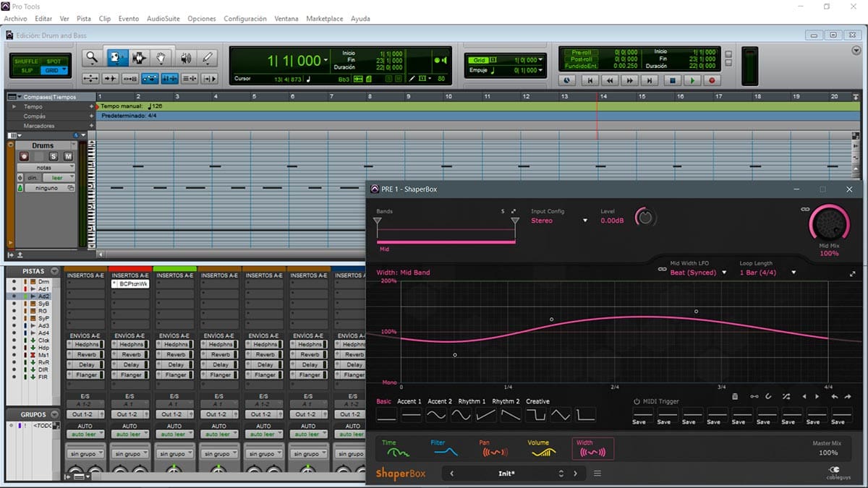The height and width of the screenshot is (488, 868).
Task: Click the Init* preset name field
Action: point(506,474)
